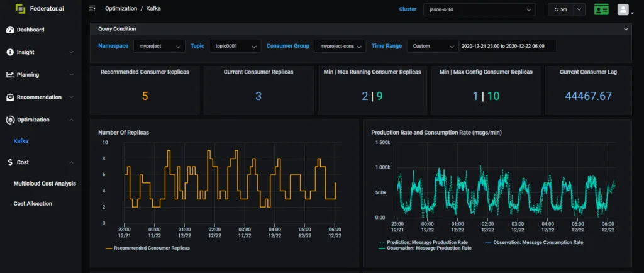Click the custom time range date field
644x273 pixels.
pyautogui.click(x=508, y=47)
